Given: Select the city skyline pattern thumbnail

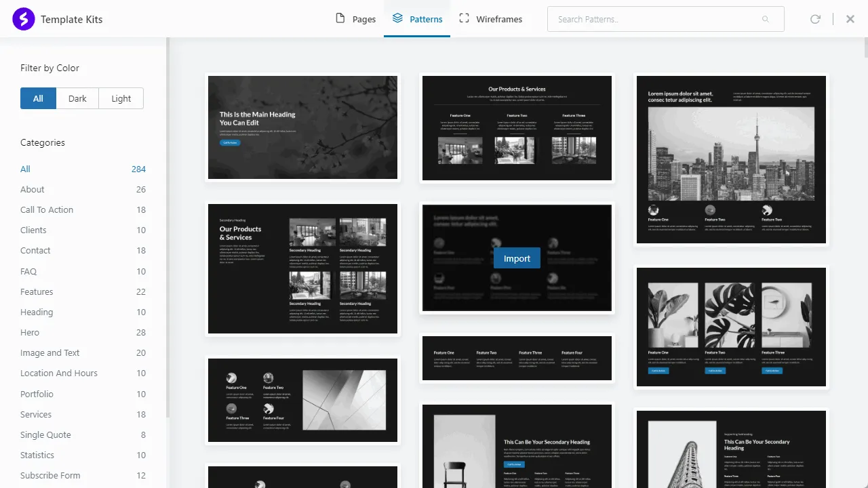Looking at the screenshot, I should [731, 159].
